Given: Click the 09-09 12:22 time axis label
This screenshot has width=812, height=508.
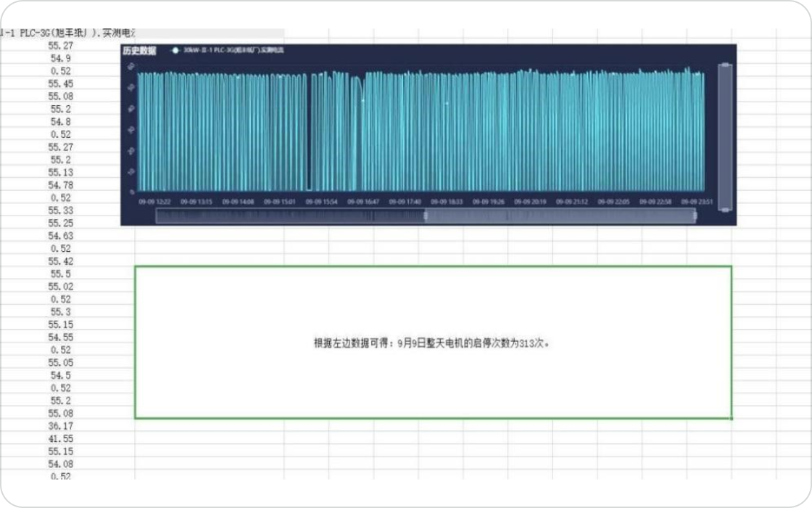Looking at the screenshot, I should (154, 202).
